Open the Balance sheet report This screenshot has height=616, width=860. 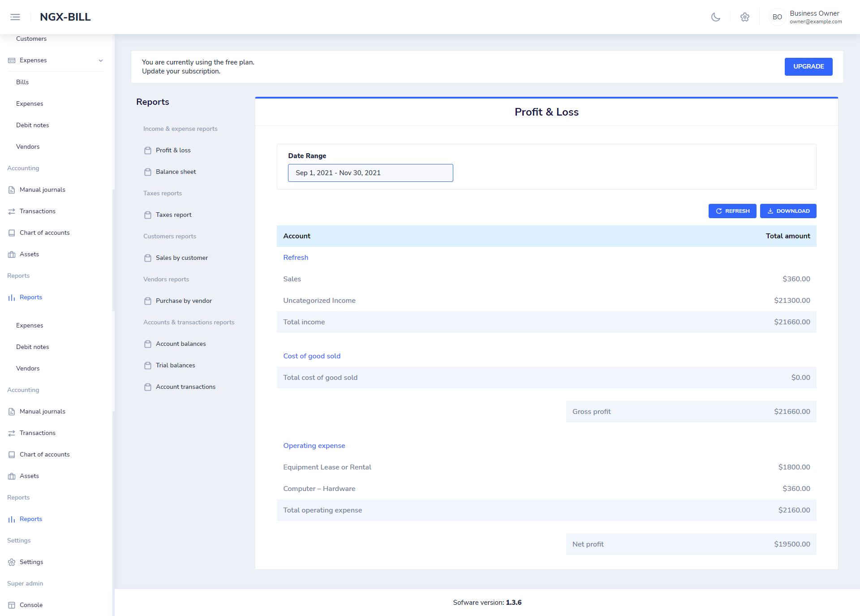[176, 172]
